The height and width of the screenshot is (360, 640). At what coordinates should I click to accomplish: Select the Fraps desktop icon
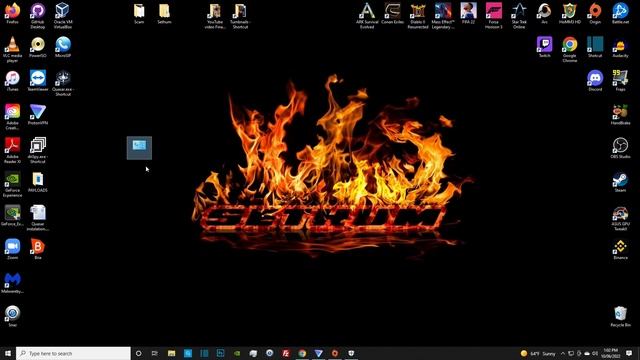point(620,81)
